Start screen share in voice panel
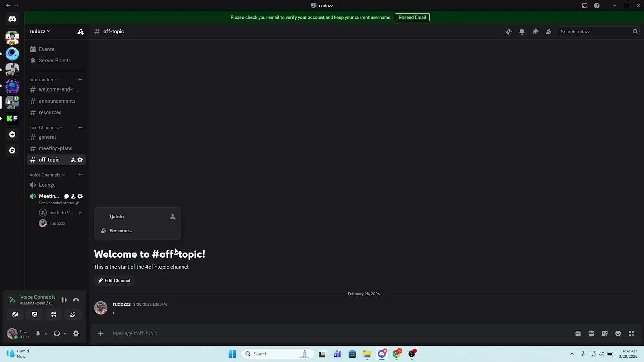 (34, 314)
